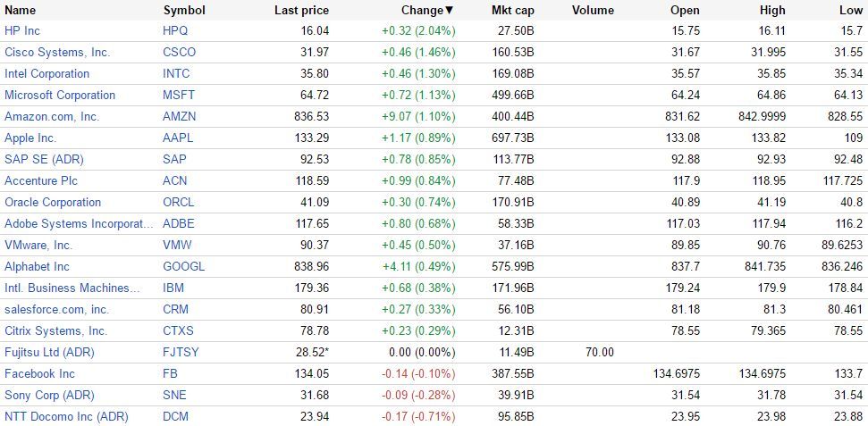Open the Microsoft Corporation link
The image size is (868, 426).
coord(60,95)
